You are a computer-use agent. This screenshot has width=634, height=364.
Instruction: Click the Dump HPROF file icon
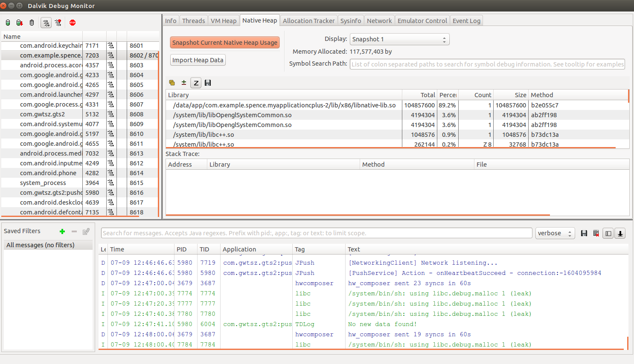click(20, 23)
